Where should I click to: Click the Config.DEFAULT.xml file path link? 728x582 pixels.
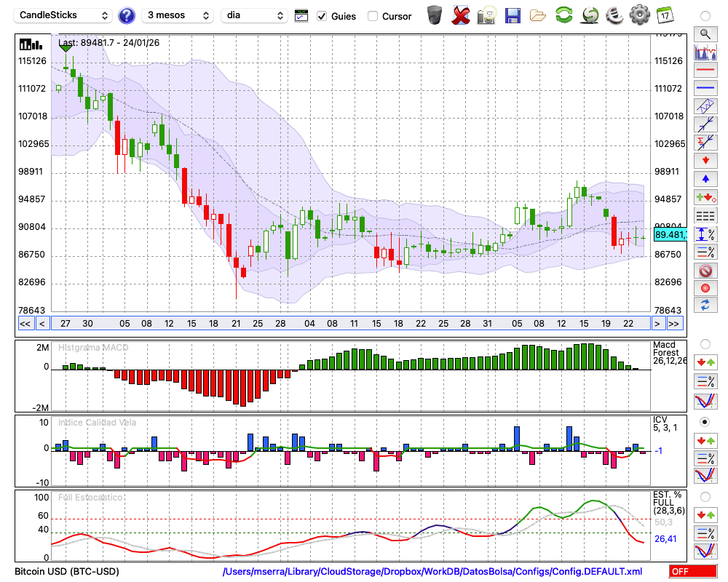tap(432, 572)
